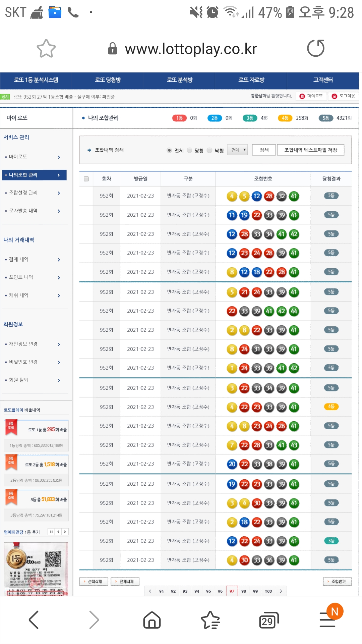Click 조합내역 텍스트파일 저장 button

tap(310, 150)
